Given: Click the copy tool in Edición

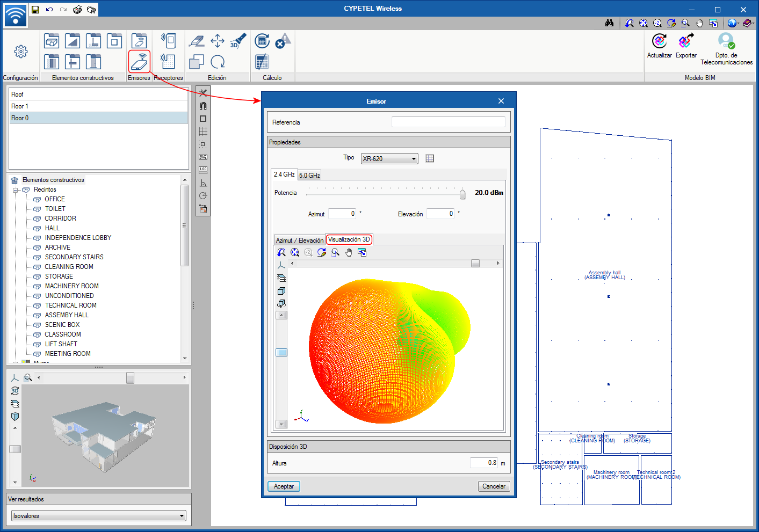Looking at the screenshot, I should click(x=197, y=62).
